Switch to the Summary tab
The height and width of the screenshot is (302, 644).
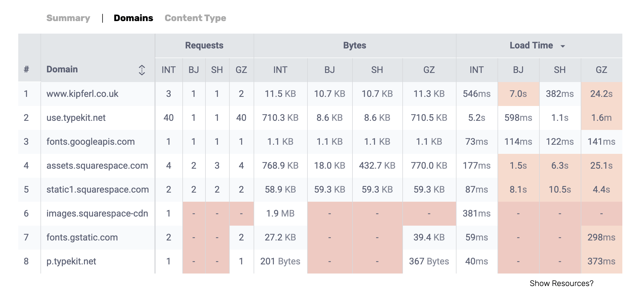(68, 18)
